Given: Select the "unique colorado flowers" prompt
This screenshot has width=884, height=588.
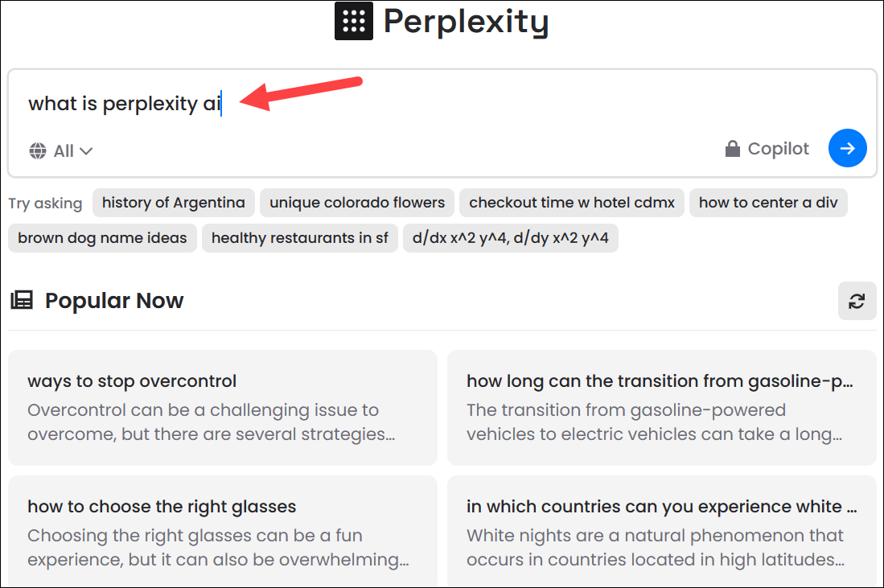Looking at the screenshot, I should [x=356, y=202].
